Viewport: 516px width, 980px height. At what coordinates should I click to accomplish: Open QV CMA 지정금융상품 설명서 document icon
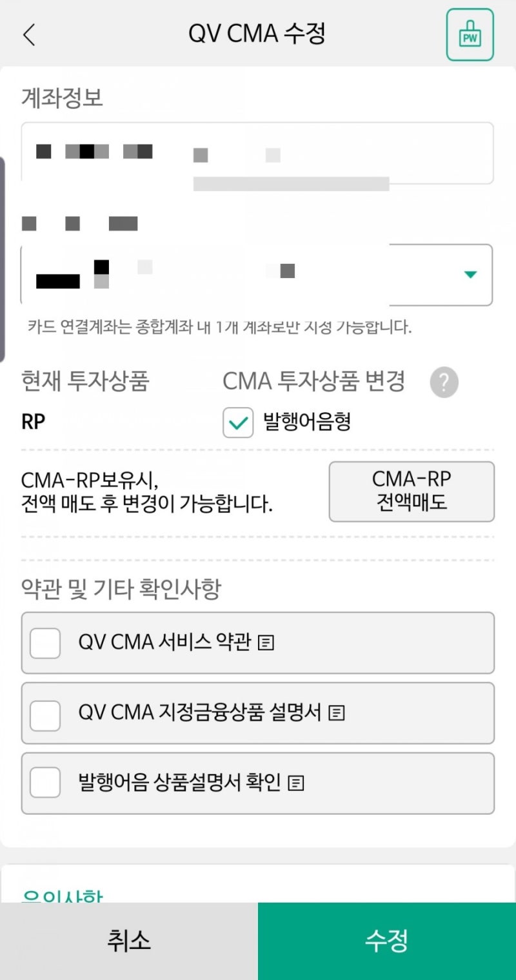[337, 713]
